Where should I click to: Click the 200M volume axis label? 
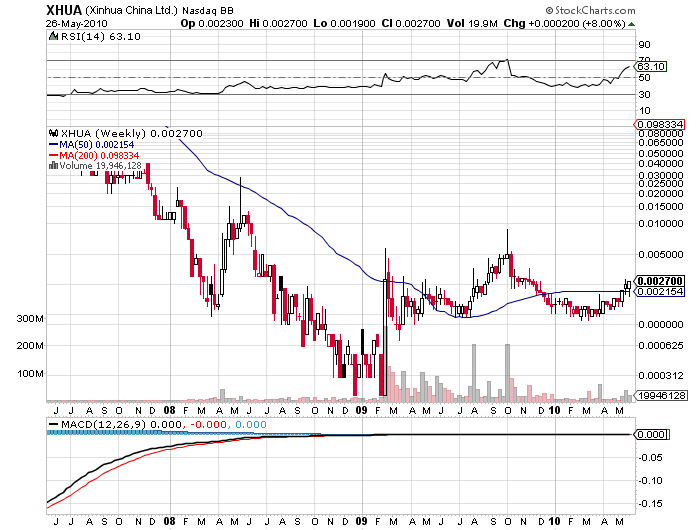[30, 346]
